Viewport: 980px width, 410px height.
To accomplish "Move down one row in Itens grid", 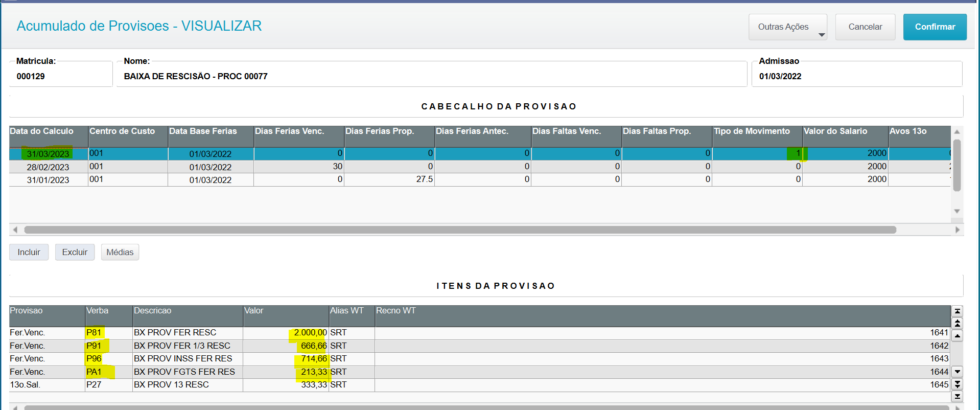I will 958,372.
